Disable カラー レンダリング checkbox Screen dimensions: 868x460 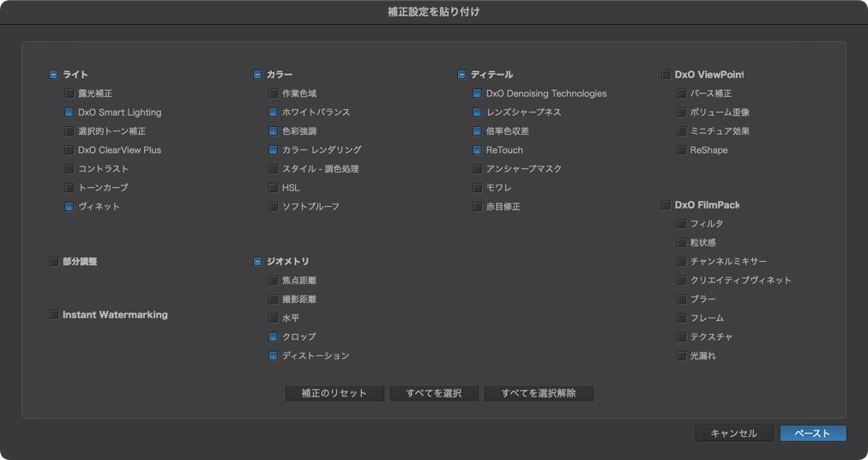pyautogui.click(x=273, y=150)
